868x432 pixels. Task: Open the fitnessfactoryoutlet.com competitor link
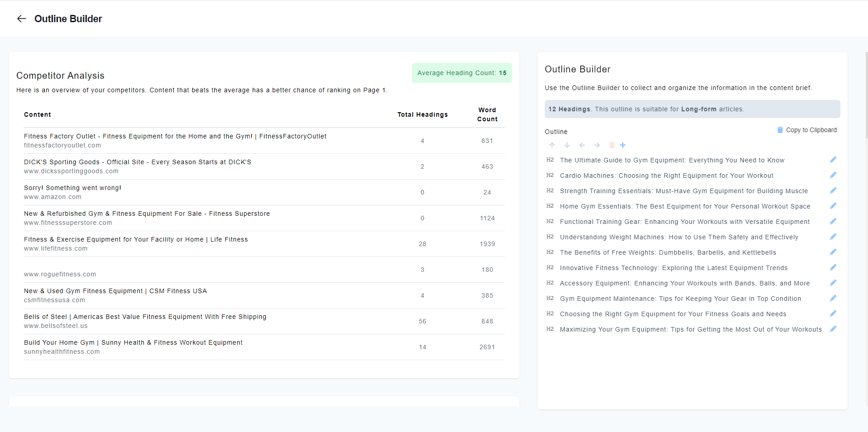click(62, 145)
